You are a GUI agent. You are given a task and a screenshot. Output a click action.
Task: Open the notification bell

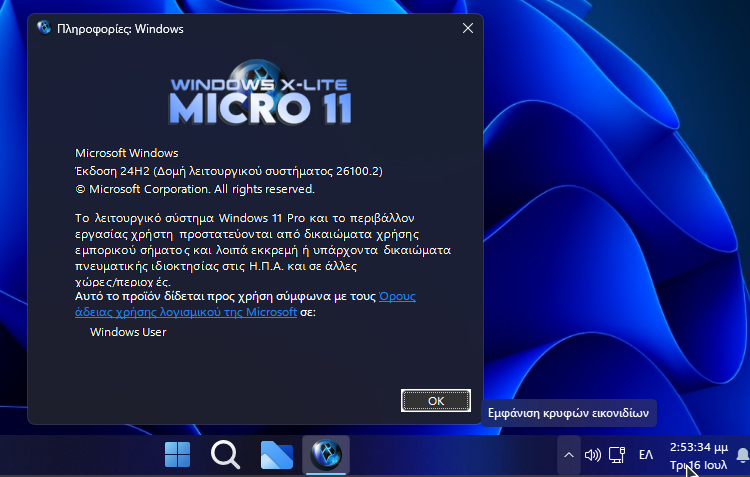click(x=742, y=455)
